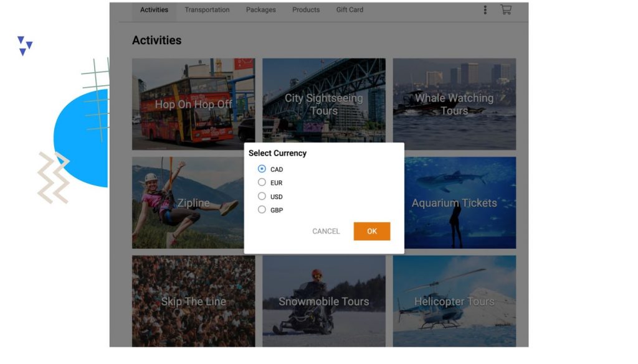Open Aquarium Tickets activity

[454, 202]
